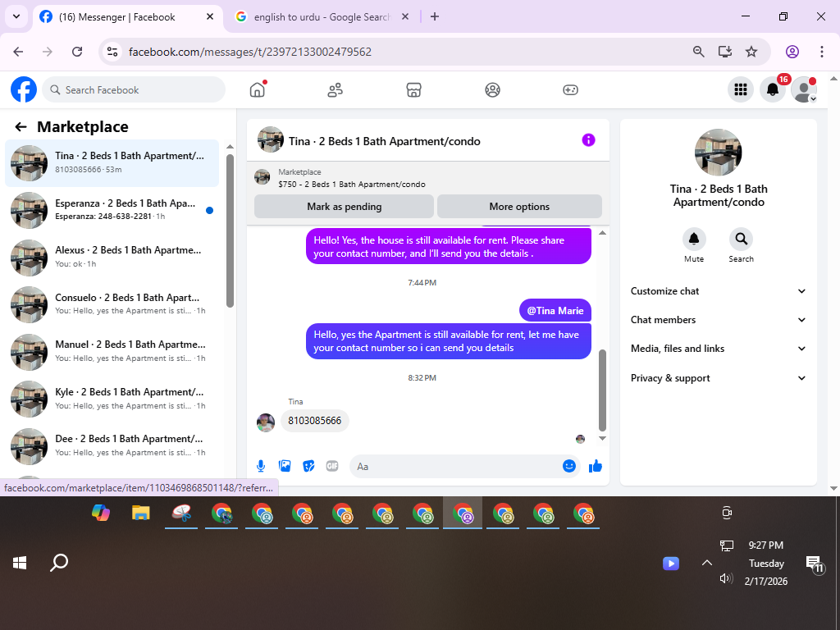Viewport: 840px width, 630px height.
Task: Attach a file with the photo icon
Action: (x=285, y=466)
